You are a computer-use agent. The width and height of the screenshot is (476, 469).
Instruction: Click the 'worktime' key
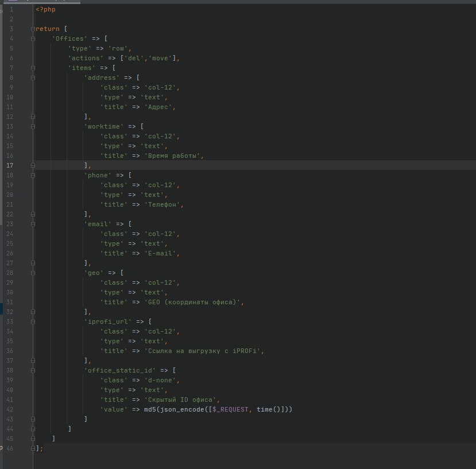tap(104, 126)
